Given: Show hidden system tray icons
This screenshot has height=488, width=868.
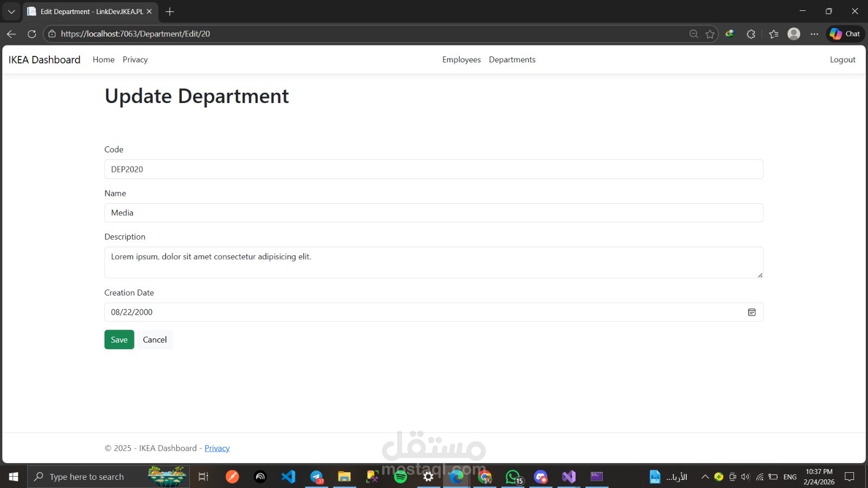Looking at the screenshot, I should [705, 477].
